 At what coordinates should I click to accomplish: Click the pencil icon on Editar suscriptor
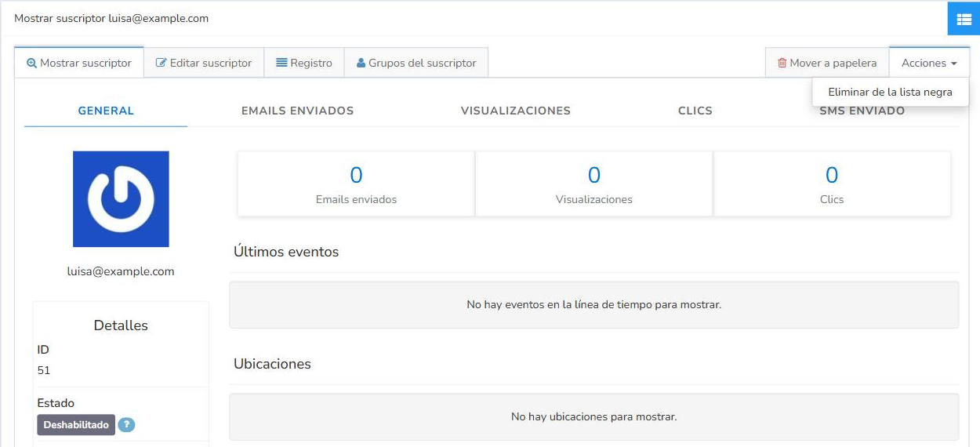162,63
